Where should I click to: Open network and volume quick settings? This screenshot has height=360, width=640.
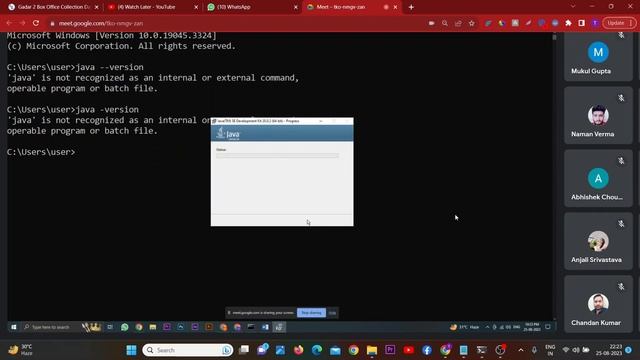[576, 350]
